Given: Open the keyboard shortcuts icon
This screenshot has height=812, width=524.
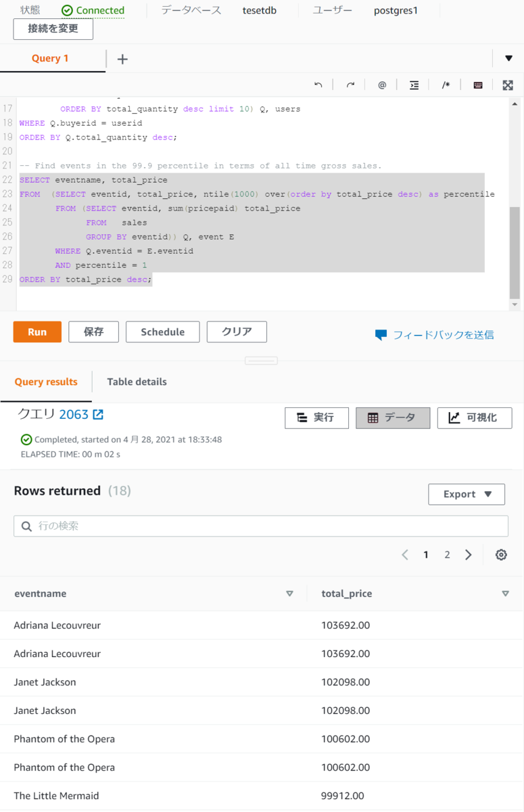Looking at the screenshot, I should tap(478, 85).
